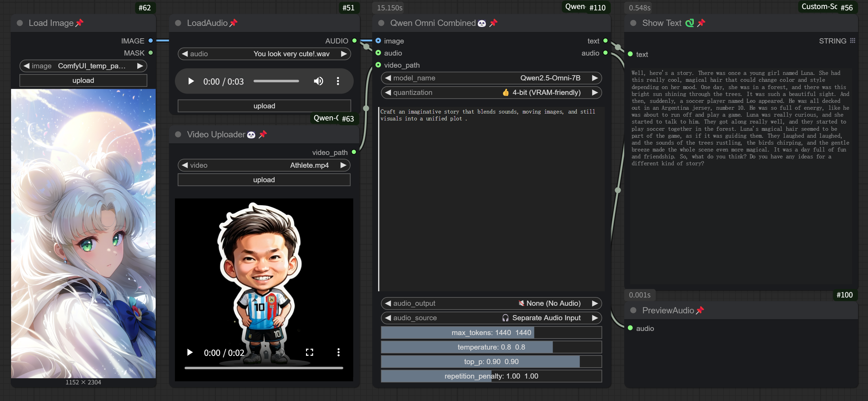The image size is (868, 401).
Task: Seek on the audio player progress bar
Action: pos(276,81)
